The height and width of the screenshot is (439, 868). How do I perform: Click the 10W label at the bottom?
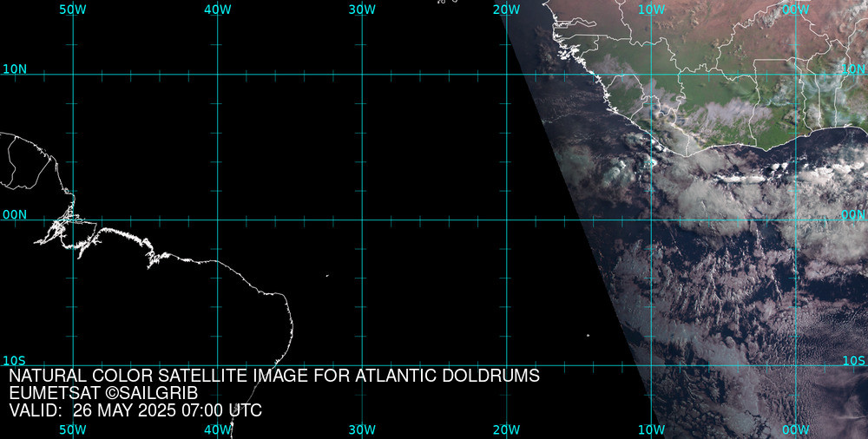(x=652, y=430)
